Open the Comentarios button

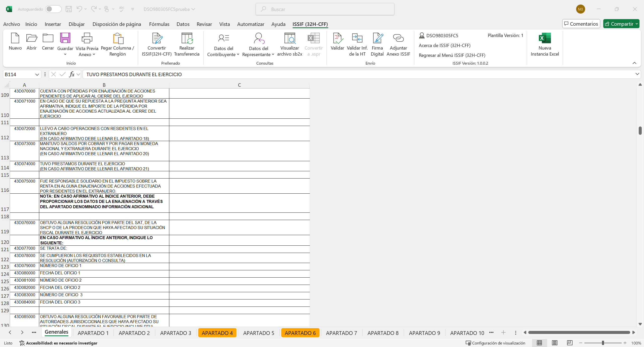[x=581, y=24]
